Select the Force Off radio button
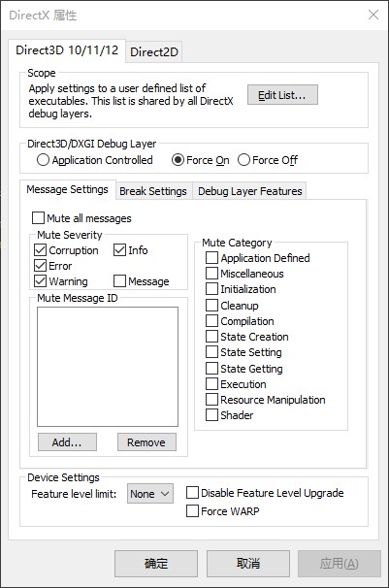 [268, 160]
